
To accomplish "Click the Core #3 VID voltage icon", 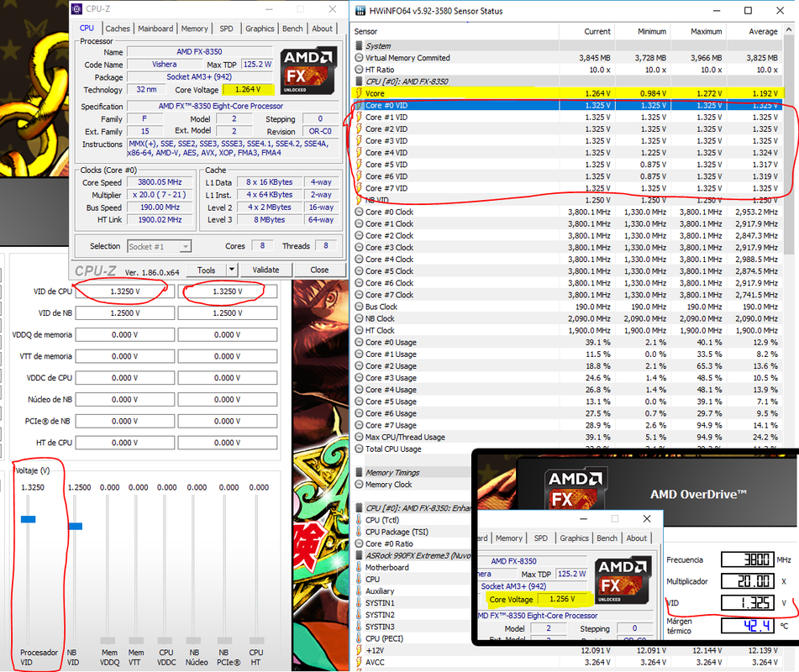I will 360,140.
